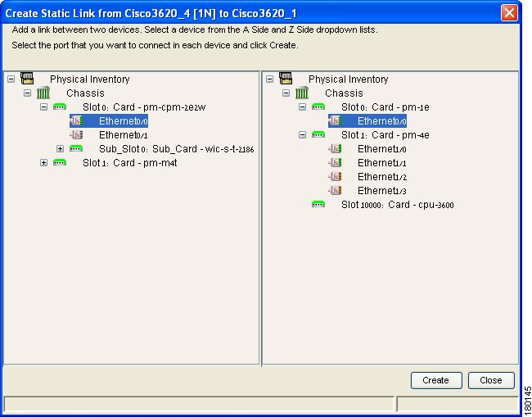The image size is (532, 417).
Task: Select Sub_Slot 0: Sub_Card - wic-s-t-2186
Action: [177, 149]
